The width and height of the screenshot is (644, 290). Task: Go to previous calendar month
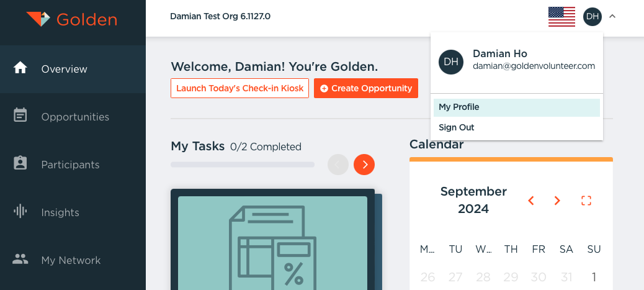pyautogui.click(x=531, y=200)
